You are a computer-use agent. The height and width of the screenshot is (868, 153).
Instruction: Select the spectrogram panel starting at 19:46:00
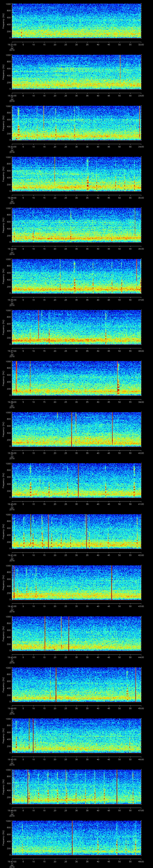76,786
